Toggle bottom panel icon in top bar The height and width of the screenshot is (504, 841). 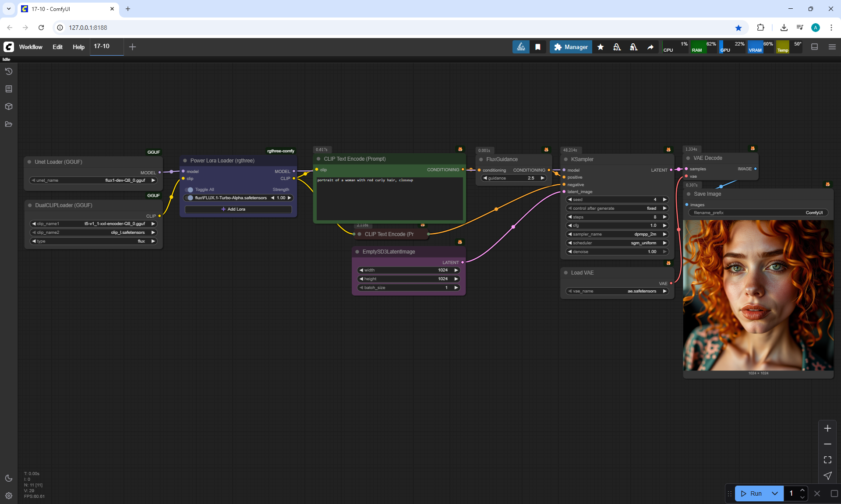(814, 47)
